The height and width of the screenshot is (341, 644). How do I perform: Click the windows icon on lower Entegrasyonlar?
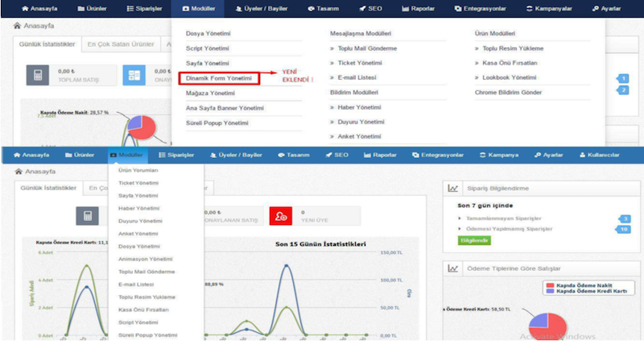tap(415, 155)
